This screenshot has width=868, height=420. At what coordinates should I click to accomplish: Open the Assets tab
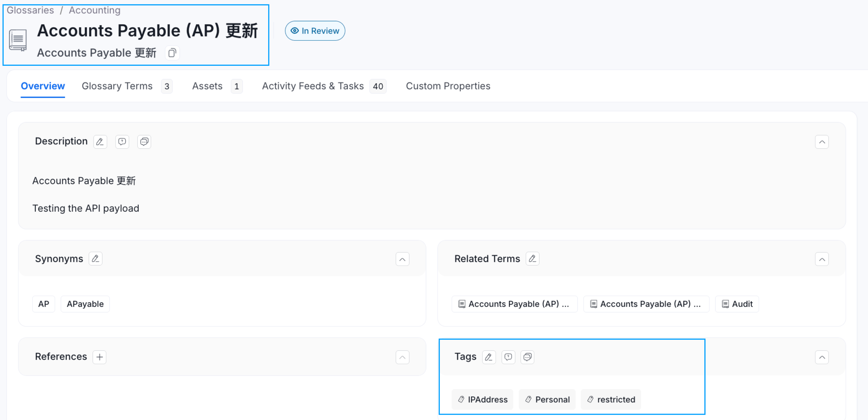[207, 86]
